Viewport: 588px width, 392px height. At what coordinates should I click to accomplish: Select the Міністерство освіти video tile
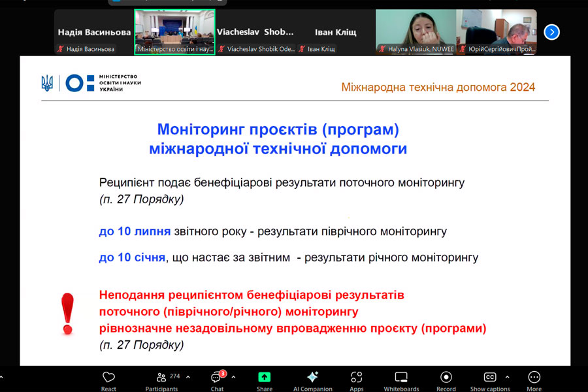(x=174, y=32)
